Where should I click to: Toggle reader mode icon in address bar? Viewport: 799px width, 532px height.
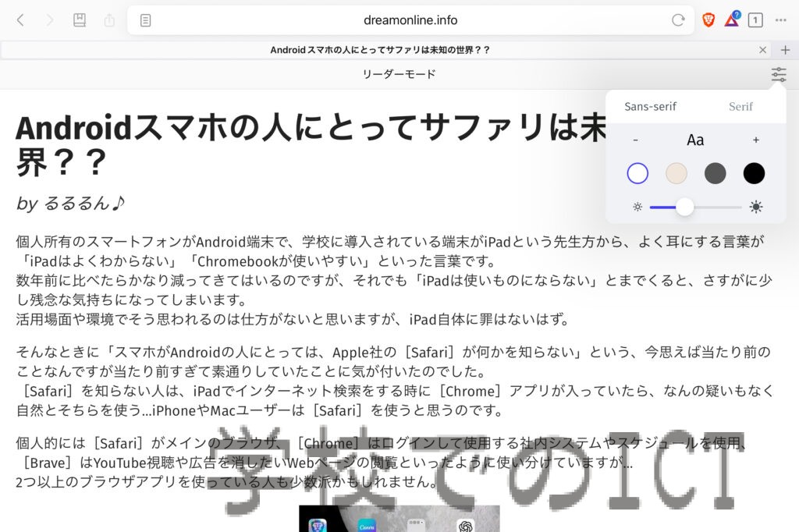[x=145, y=20]
